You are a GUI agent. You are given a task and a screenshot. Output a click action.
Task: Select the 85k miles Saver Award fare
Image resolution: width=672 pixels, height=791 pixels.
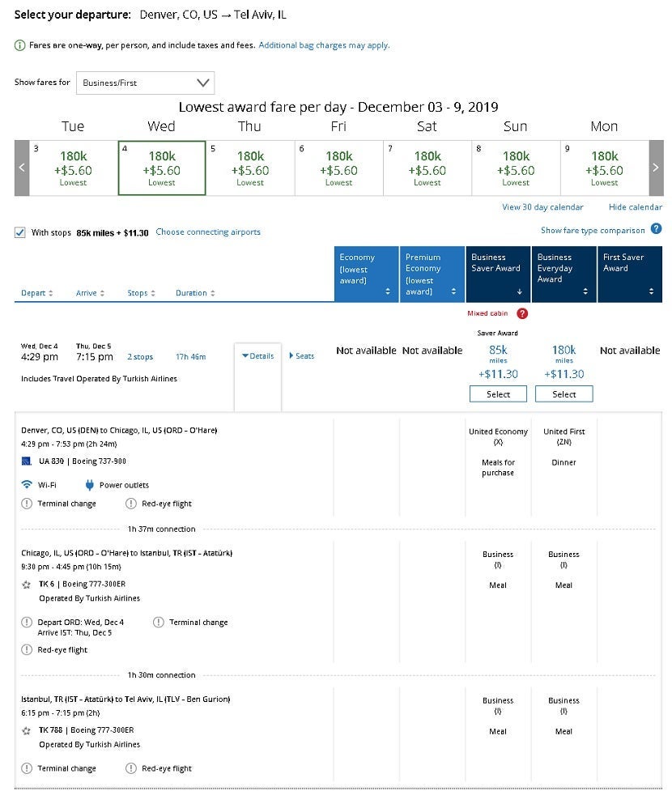498,394
